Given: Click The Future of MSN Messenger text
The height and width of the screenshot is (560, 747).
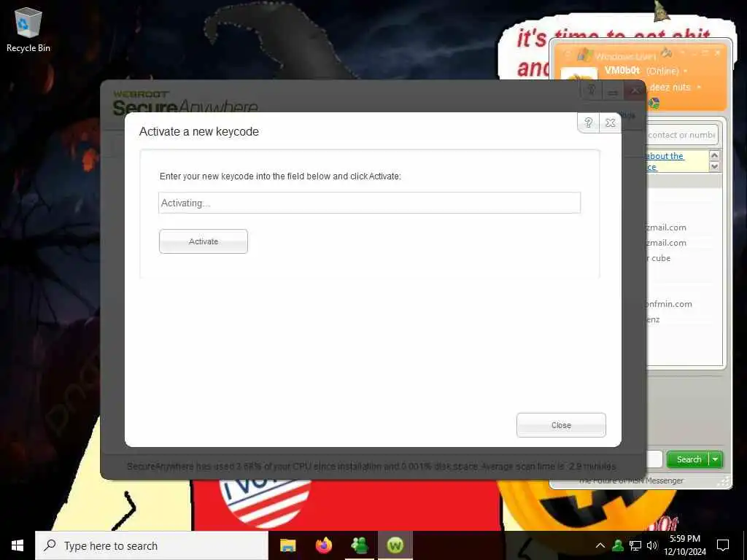Looking at the screenshot, I should pos(631,481).
